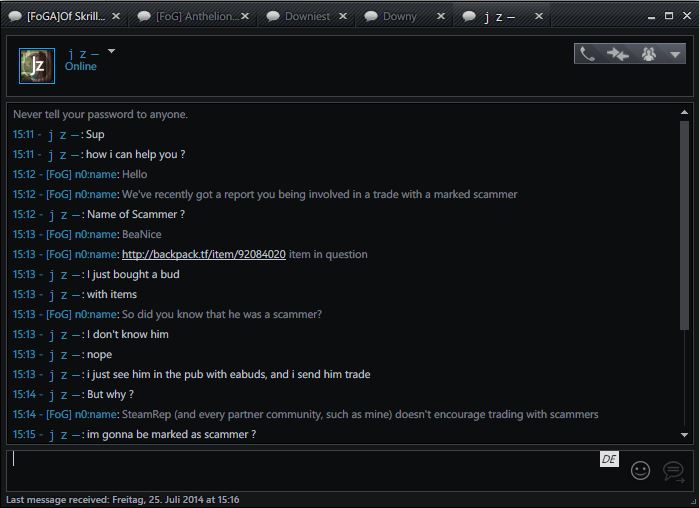The width and height of the screenshot is (699, 508).
Task: Click the chat scrollbar down arrow
Action: point(685,435)
